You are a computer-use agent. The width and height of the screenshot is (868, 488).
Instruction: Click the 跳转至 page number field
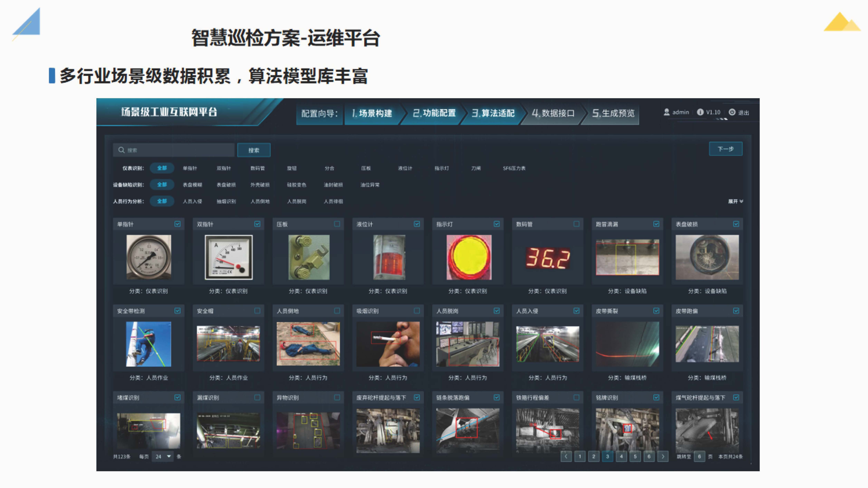(x=699, y=456)
